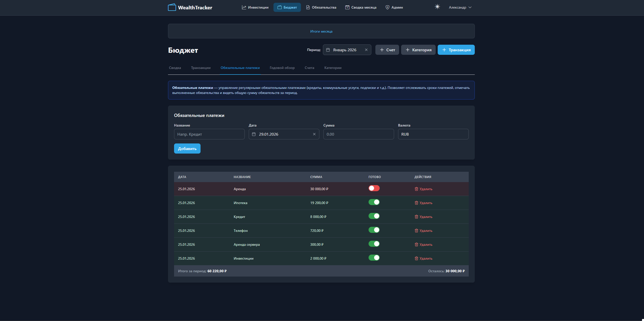The width and height of the screenshot is (644, 321).
Task: Clear payment date 29.01.2026 with X icon
Action: tap(314, 134)
